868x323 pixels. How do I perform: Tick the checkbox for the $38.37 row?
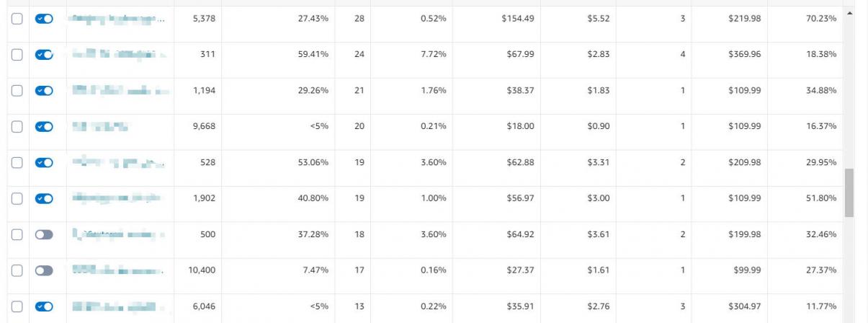tap(17, 90)
